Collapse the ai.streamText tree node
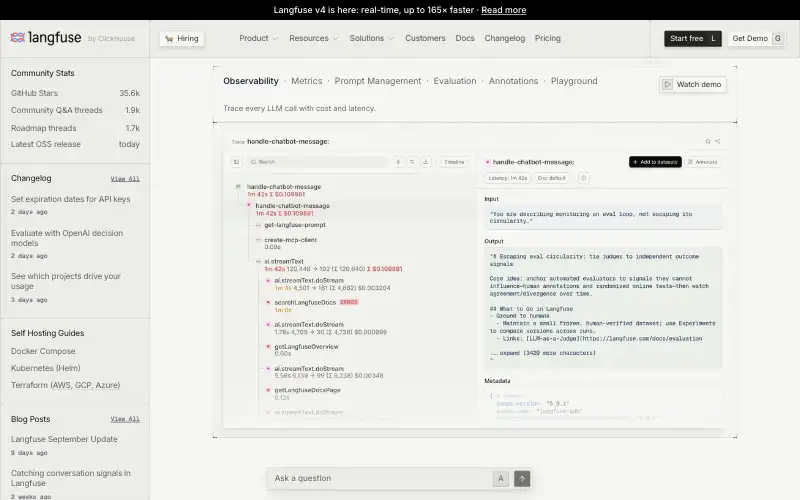The width and height of the screenshot is (800, 500). [x=258, y=261]
